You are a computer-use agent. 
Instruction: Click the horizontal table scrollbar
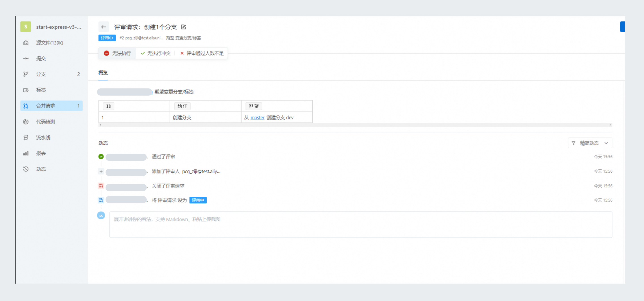click(355, 125)
